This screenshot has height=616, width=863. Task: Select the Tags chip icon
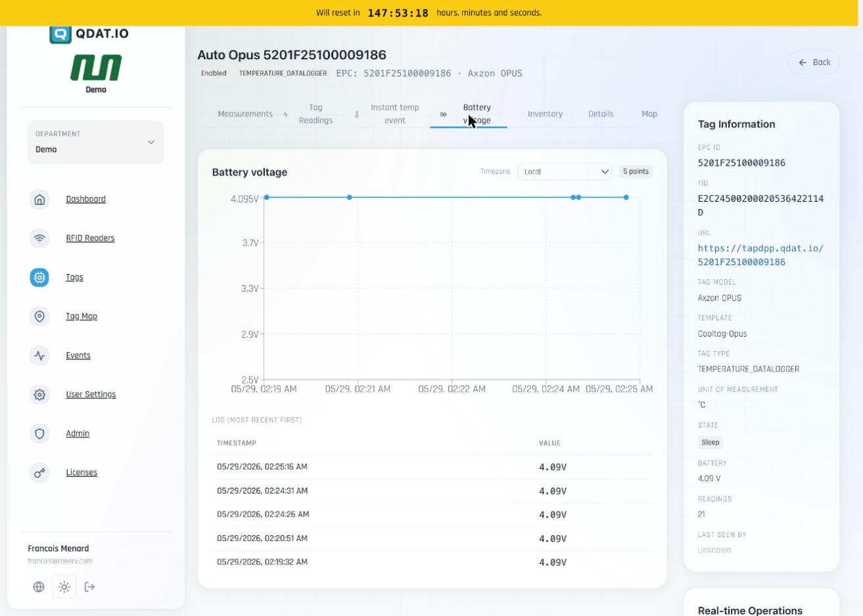[x=39, y=277]
